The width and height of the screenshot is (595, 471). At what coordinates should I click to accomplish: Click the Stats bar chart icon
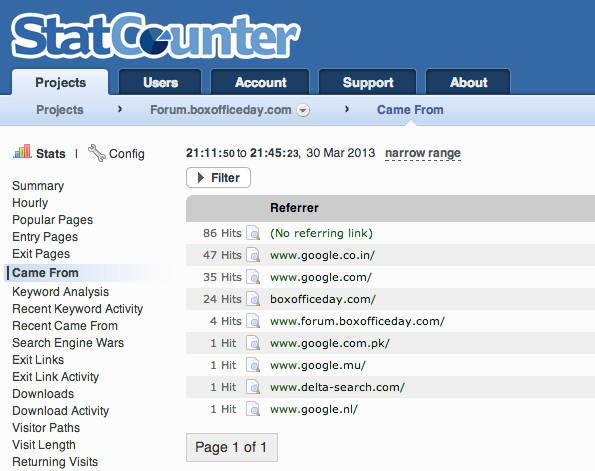[22, 151]
